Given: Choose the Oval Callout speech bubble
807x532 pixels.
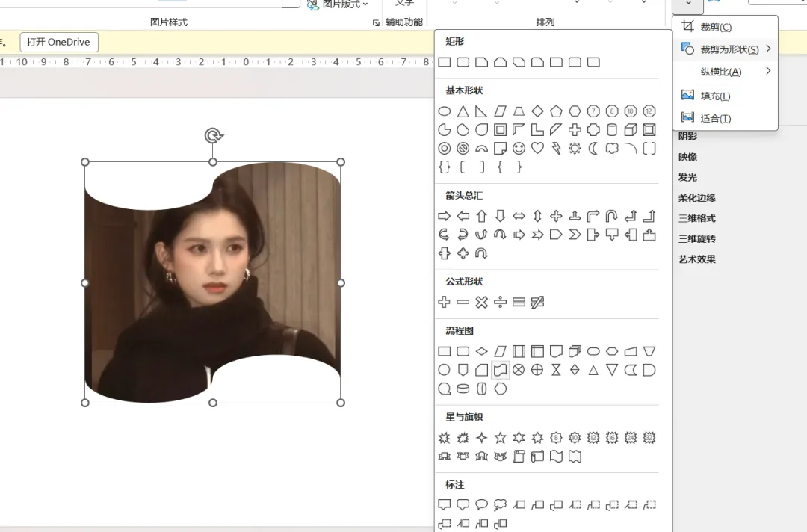Looking at the screenshot, I should [482, 505].
